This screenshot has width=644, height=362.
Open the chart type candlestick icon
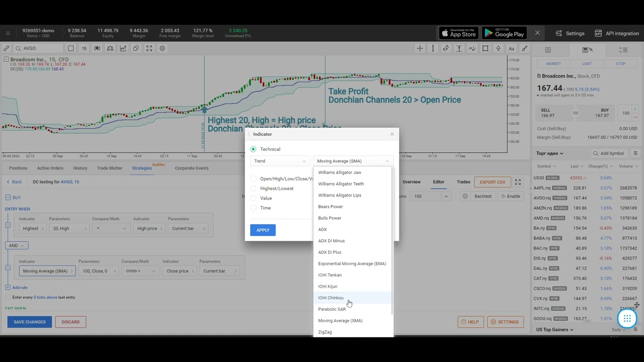point(97,48)
